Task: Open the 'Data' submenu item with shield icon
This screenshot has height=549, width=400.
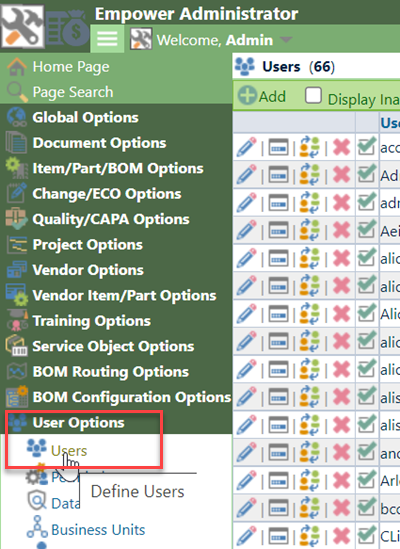Action: pyautogui.click(x=65, y=503)
